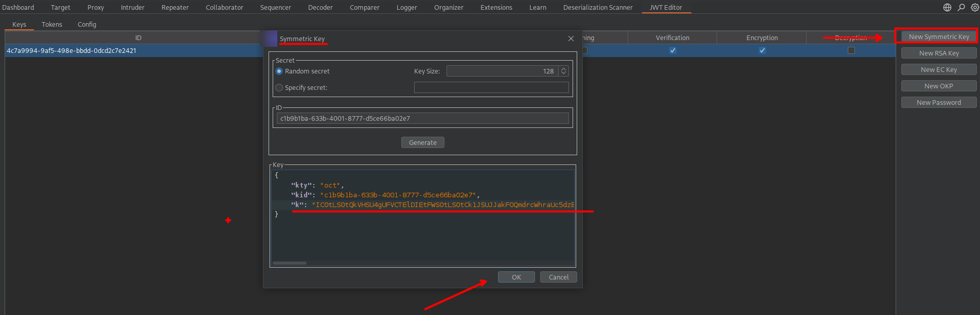Open search with magnifier icon
Viewport: 980px width, 315px height.
click(961, 7)
